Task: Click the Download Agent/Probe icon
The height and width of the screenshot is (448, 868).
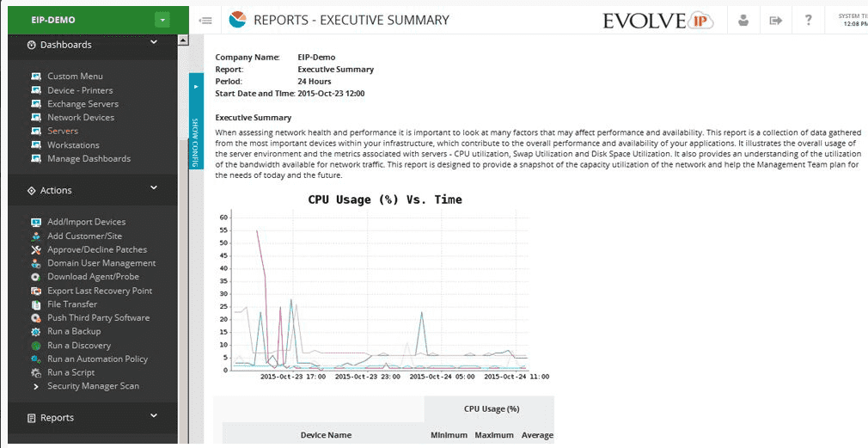Action: (x=35, y=277)
